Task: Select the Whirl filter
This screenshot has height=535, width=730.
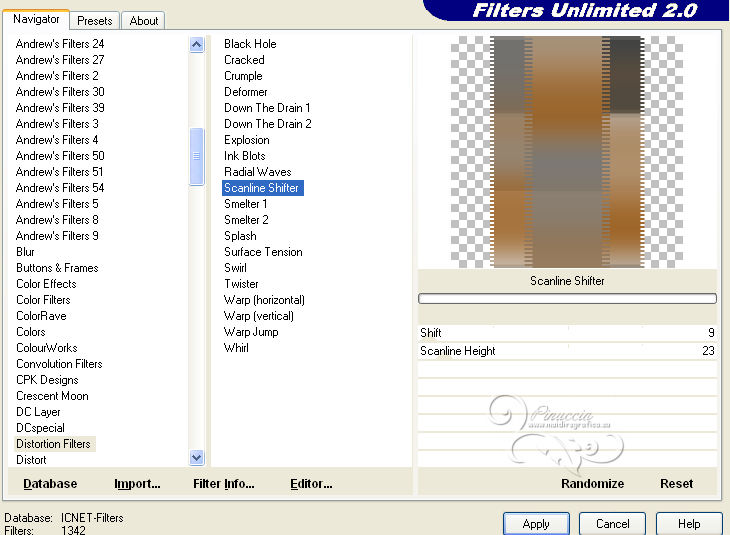Action: pos(236,348)
